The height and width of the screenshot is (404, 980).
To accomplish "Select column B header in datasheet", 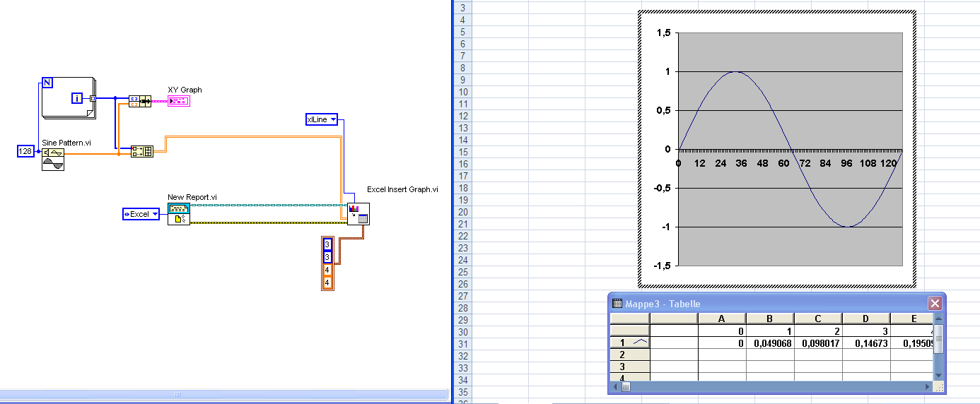I will (770, 319).
